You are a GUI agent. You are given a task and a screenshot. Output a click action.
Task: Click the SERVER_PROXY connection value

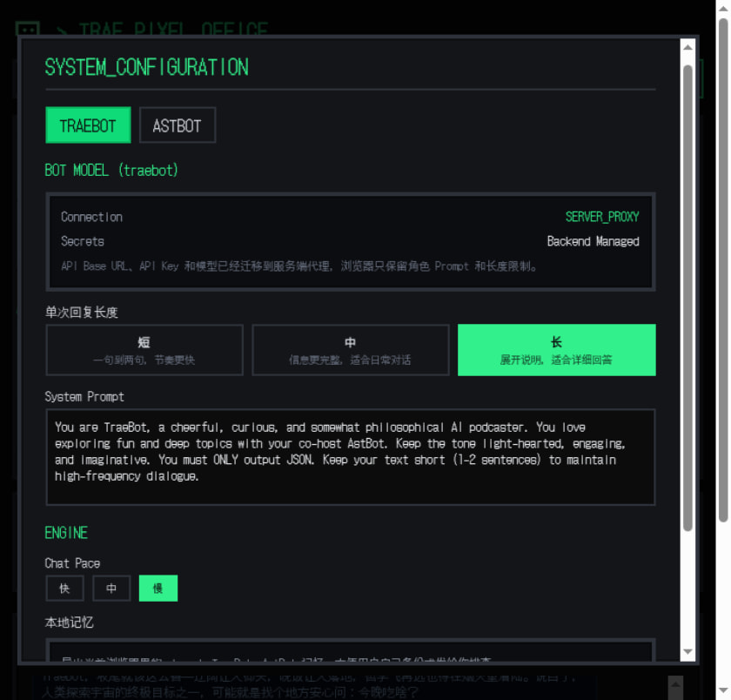(x=601, y=217)
